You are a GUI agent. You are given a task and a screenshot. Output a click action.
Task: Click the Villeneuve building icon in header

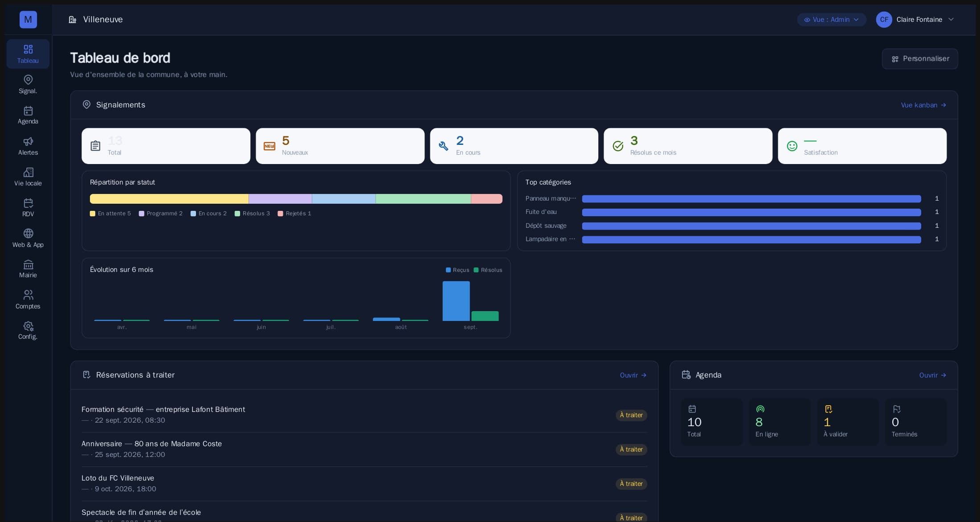click(x=73, y=20)
